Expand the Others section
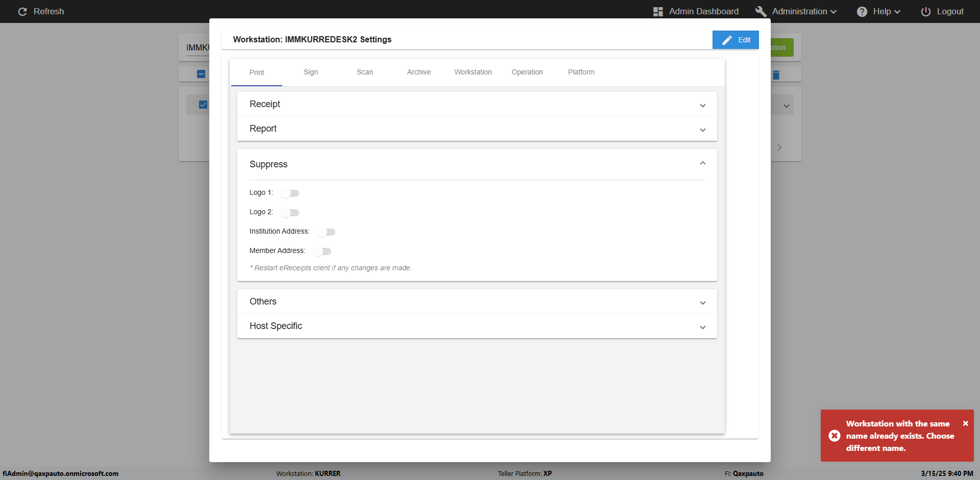Viewport: 980px width, 480px height. [702, 302]
